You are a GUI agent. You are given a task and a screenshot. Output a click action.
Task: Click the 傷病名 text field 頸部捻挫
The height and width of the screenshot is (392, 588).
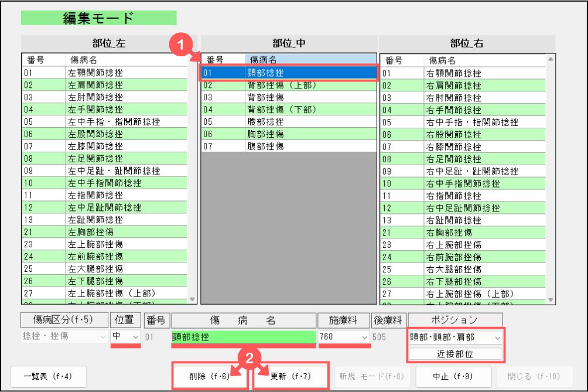click(x=242, y=337)
